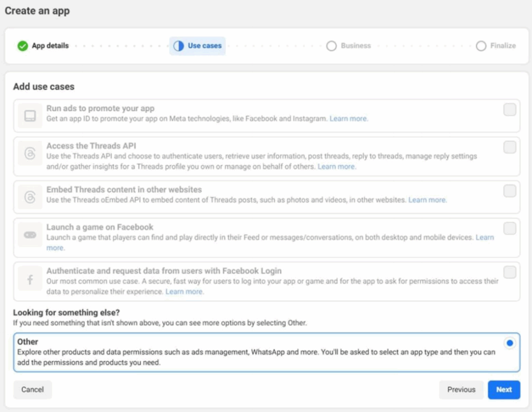This screenshot has height=412, width=532.
Task: Go to the Business step
Action: pyautogui.click(x=355, y=46)
